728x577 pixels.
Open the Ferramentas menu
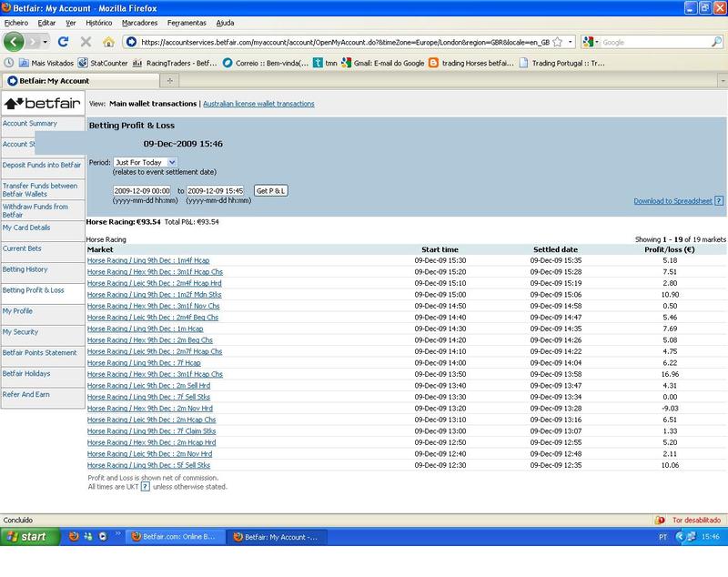187,23
